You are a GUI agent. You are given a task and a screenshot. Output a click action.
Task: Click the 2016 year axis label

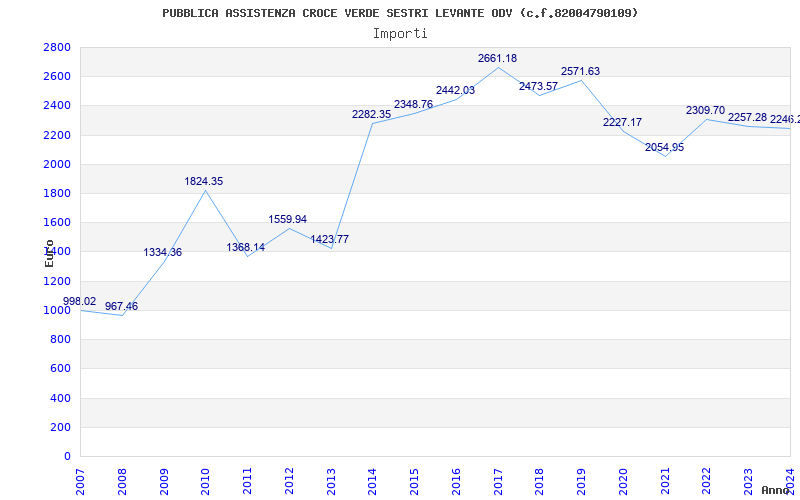[x=457, y=482]
